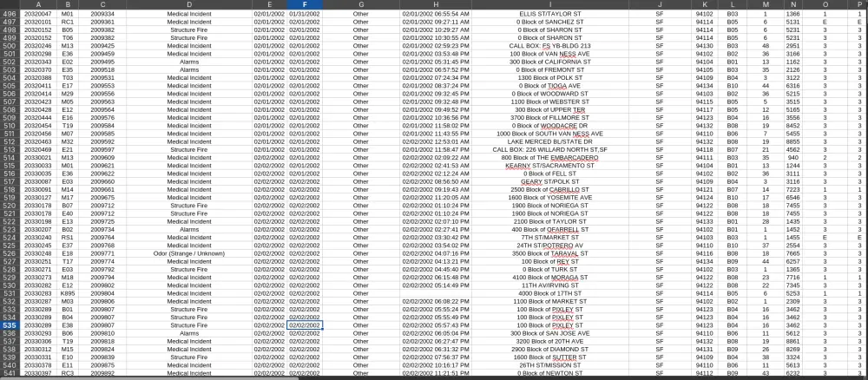Click cell 0 Block of WOODWARD ST

click(x=550, y=94)
